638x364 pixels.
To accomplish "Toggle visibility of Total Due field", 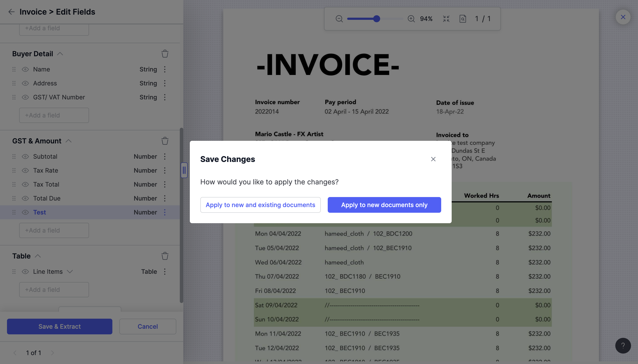I will (x=25, y=199).
